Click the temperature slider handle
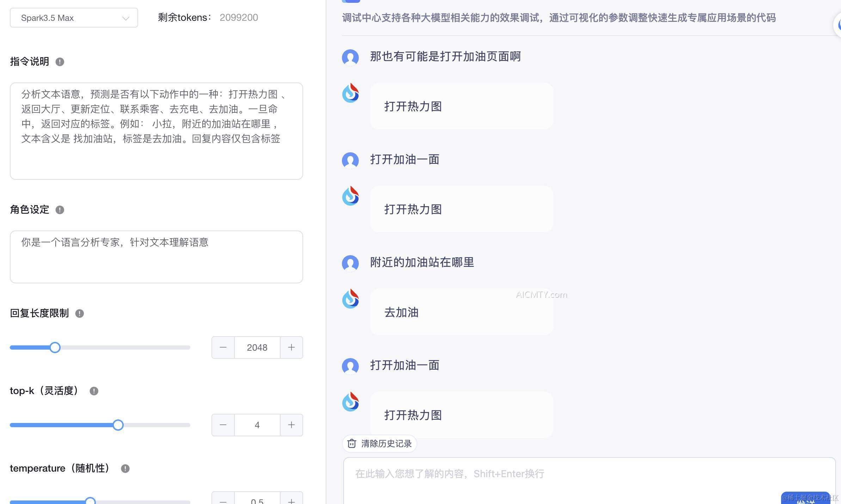The width and height of the screenshot is (841, 504). (x=90, y=501)
